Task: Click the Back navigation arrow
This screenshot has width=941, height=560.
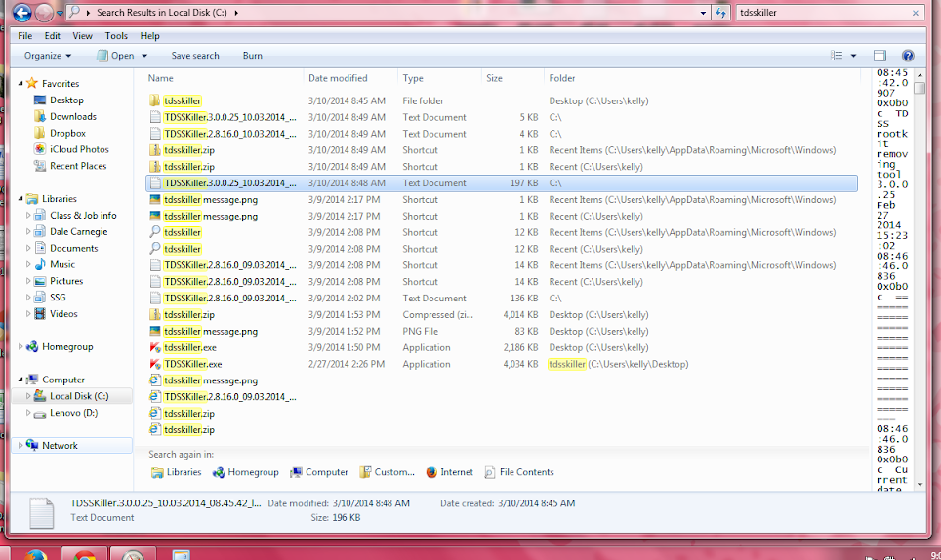Action: click(22, 12)
